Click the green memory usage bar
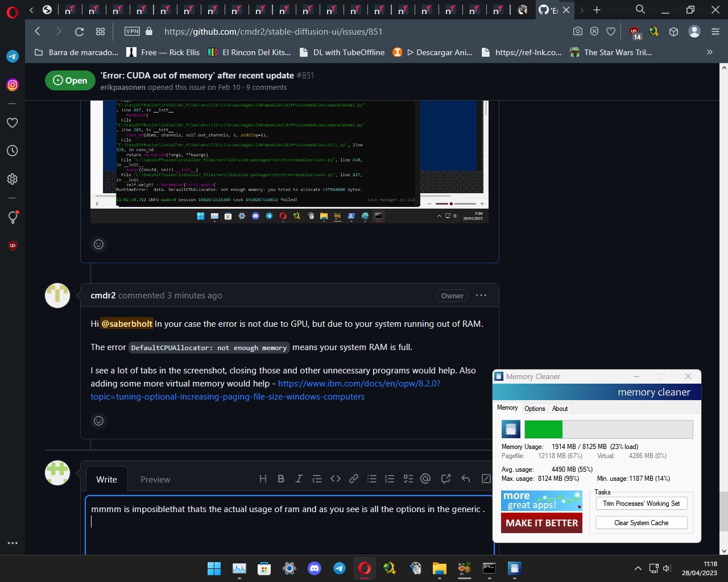Viewport: 728px width, 582px height. 543,429
